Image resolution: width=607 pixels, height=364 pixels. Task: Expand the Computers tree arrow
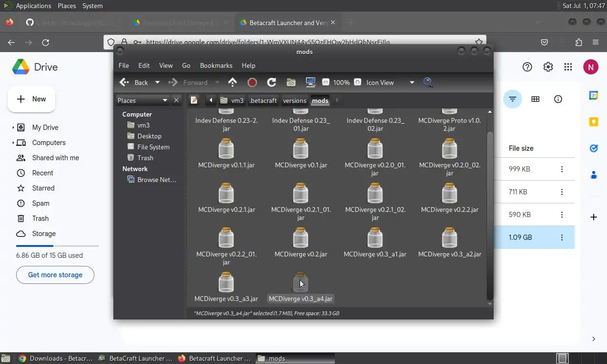13,143
